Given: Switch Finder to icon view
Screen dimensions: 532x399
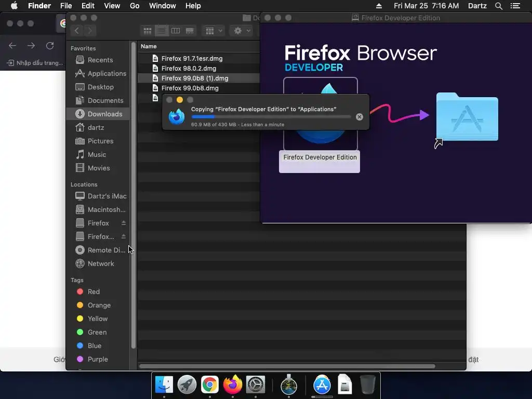Looking at the screenshot, I should coord(147,31).
